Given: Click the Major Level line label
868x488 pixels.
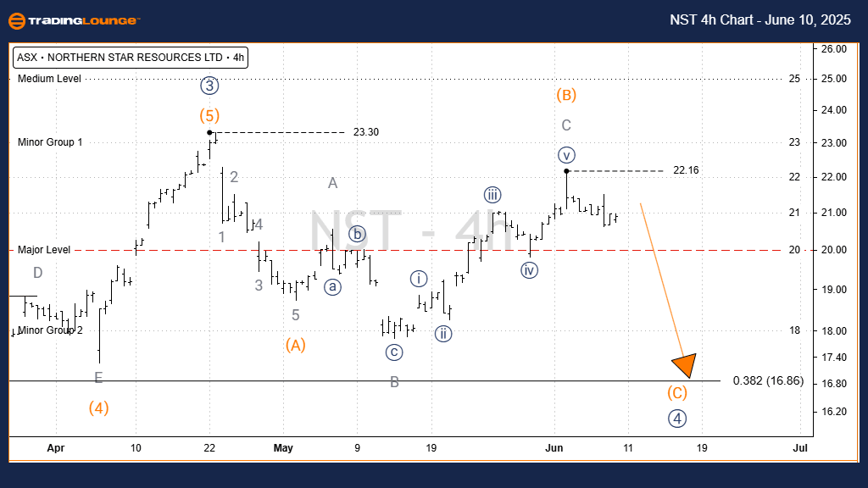Looking at the screenshot, I should pos(44,250).
